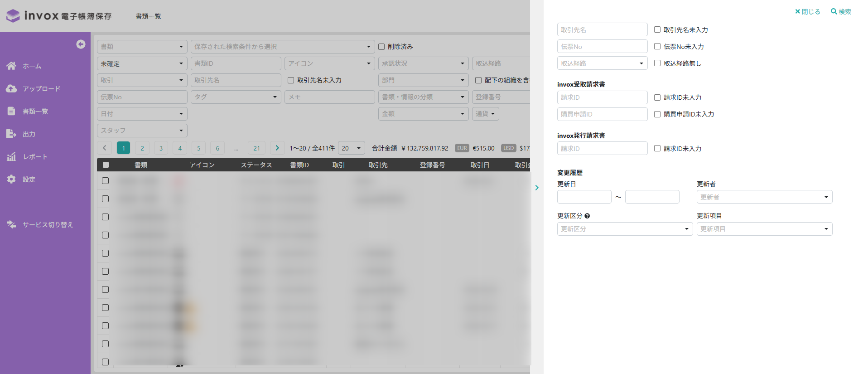Enable 伝票No未入力 checkbox in search panel
Viewport: 868px width, 374px height.
click(657, 46)
